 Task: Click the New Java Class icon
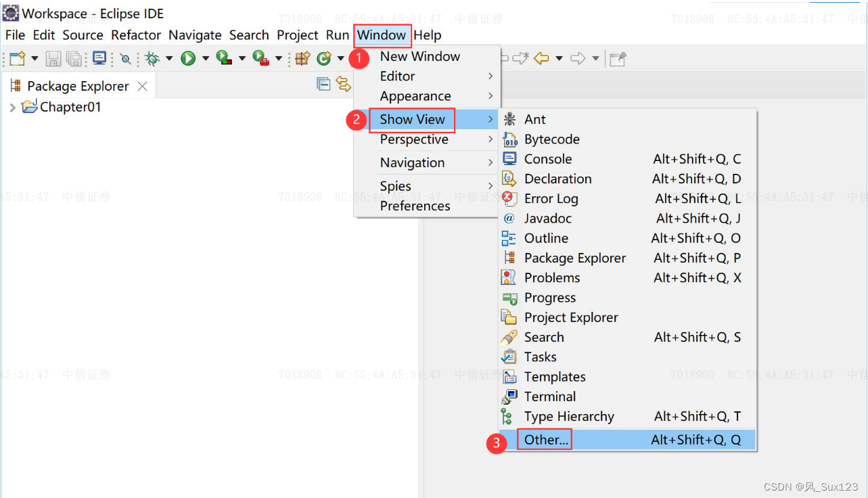(324, 59)
